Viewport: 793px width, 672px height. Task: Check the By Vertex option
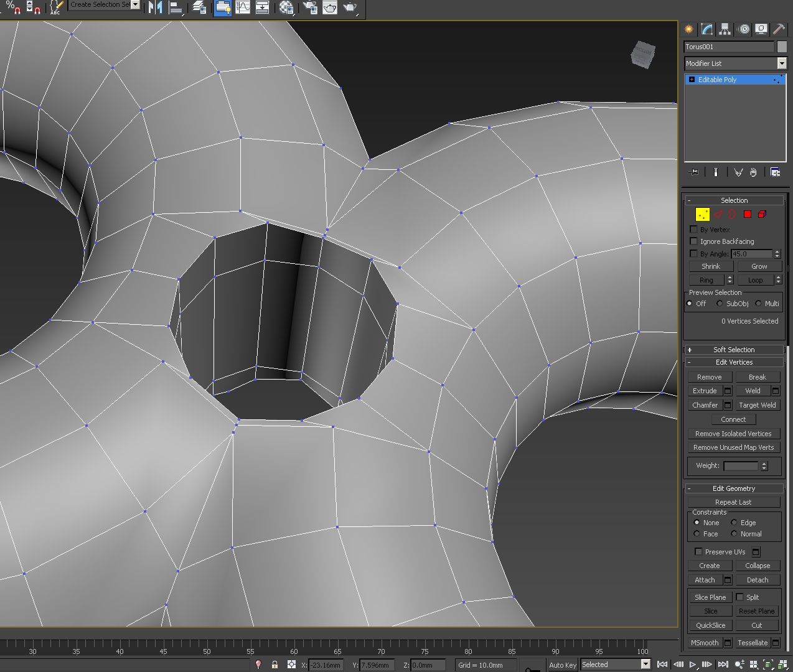click(694, 229)
